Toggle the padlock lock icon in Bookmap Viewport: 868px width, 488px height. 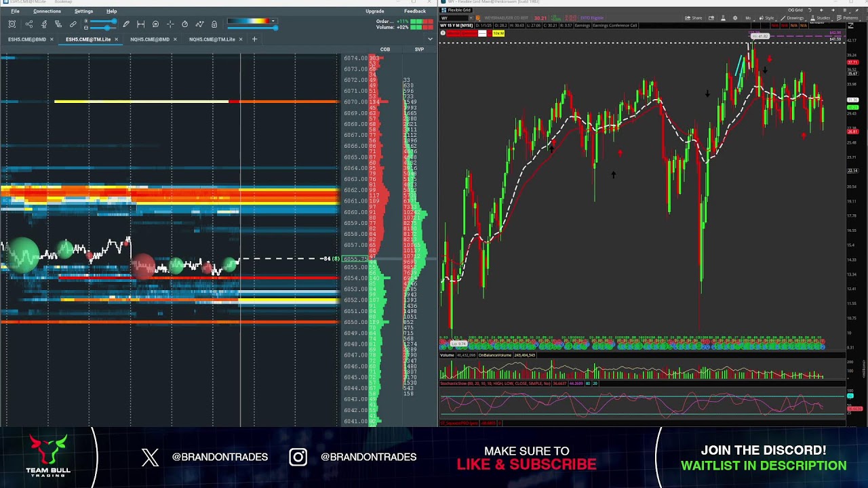pos(214,24)
